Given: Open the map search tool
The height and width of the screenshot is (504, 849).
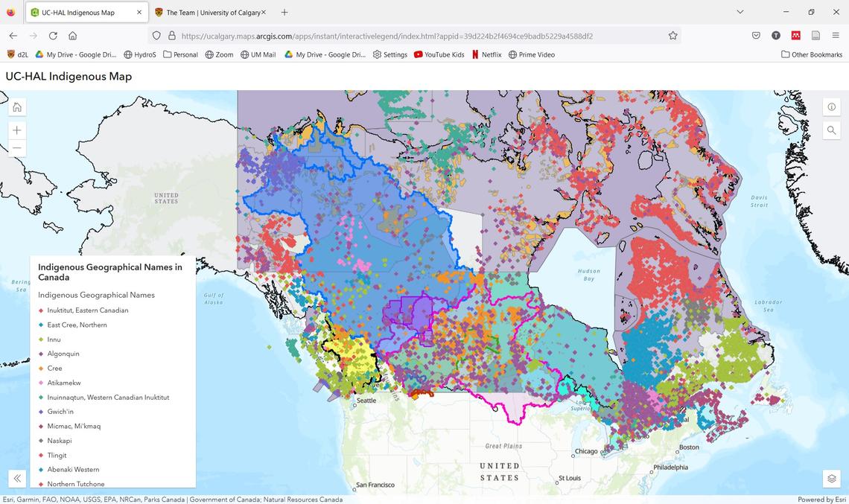Looking at the screenshot, I should (x=831, y=130).
